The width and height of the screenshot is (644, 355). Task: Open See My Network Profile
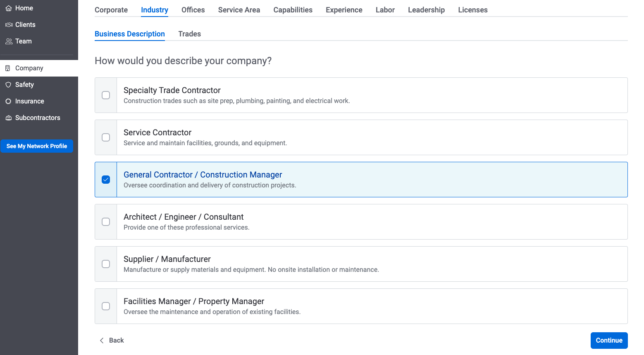coord(37,146)
